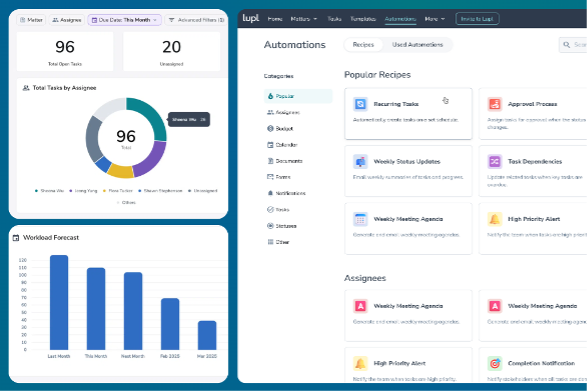Switch to the Recipes tab
This screenshot has width=588, height=392.
pos(363,45)
